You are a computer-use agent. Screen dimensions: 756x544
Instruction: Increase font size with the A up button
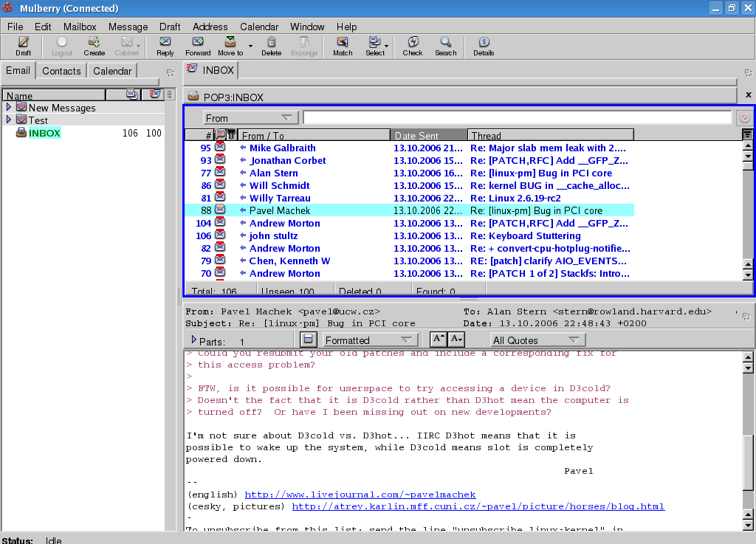click(x=438, y=340)
